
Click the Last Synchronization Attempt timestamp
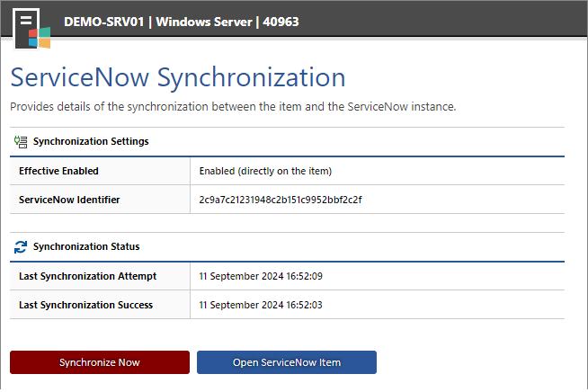[x=261, y=276]
